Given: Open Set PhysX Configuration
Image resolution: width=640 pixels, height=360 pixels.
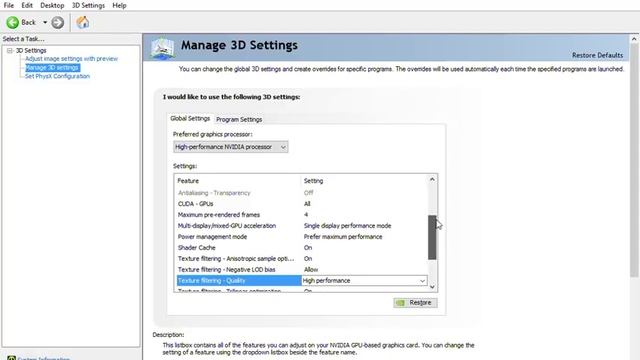Looking at the screenshot, I should coord(57,76).
